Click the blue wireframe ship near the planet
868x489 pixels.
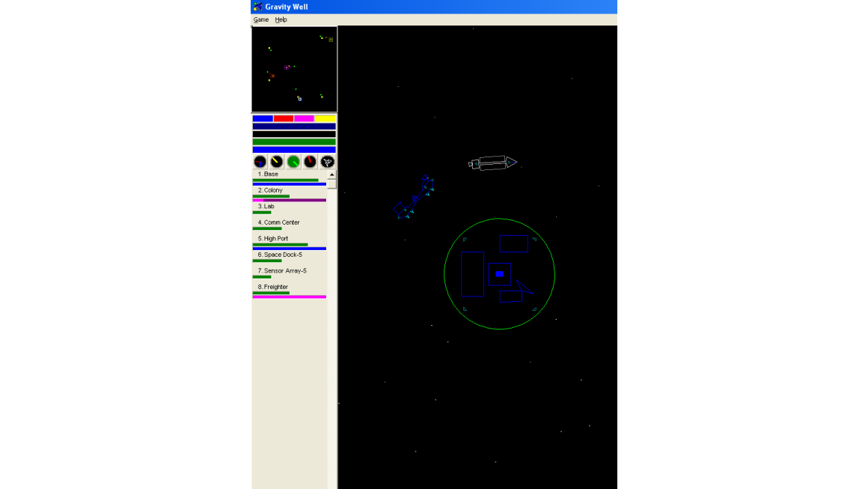click(414, 197)
